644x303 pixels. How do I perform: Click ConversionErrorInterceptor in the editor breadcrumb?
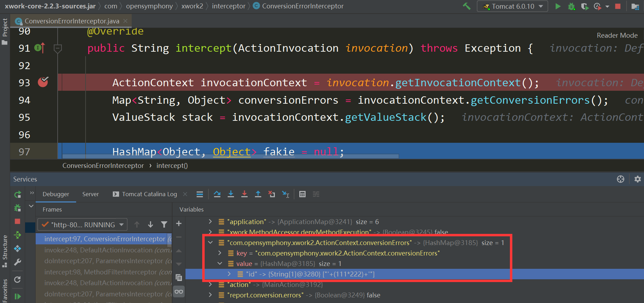click(103, 165)
